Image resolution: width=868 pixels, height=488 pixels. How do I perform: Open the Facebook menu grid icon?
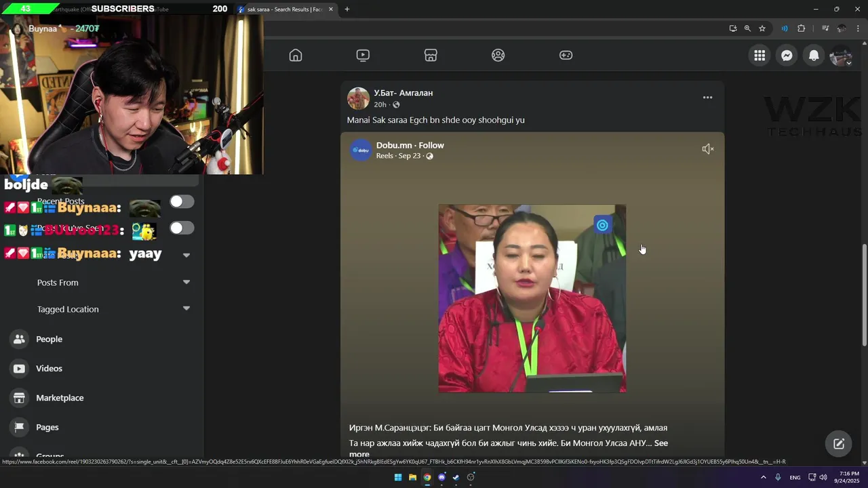(x=759, y=56)
